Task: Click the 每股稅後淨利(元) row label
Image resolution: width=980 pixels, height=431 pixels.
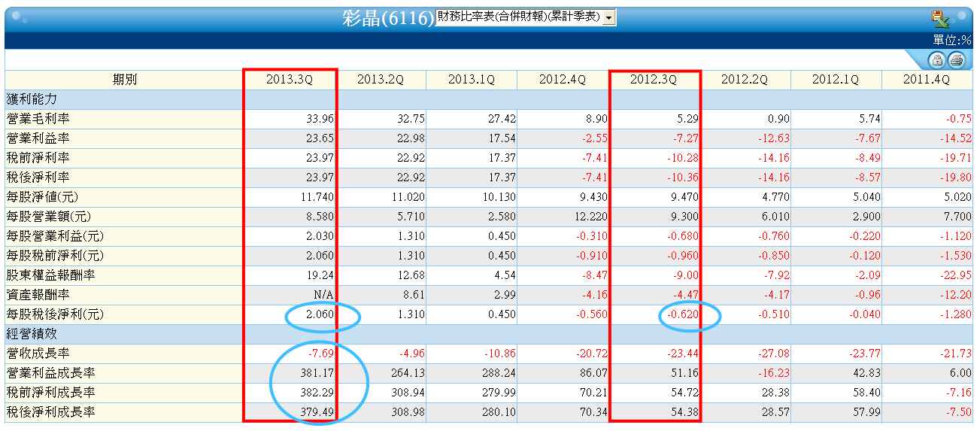Action: (x=55, y=314)
